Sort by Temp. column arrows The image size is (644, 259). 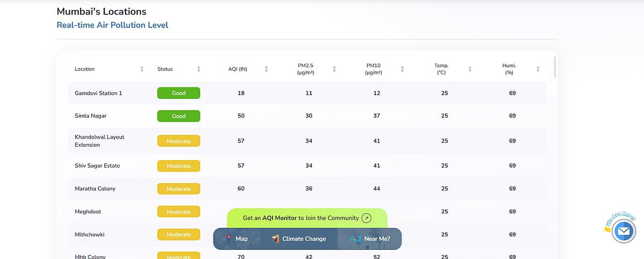[470, 69]
